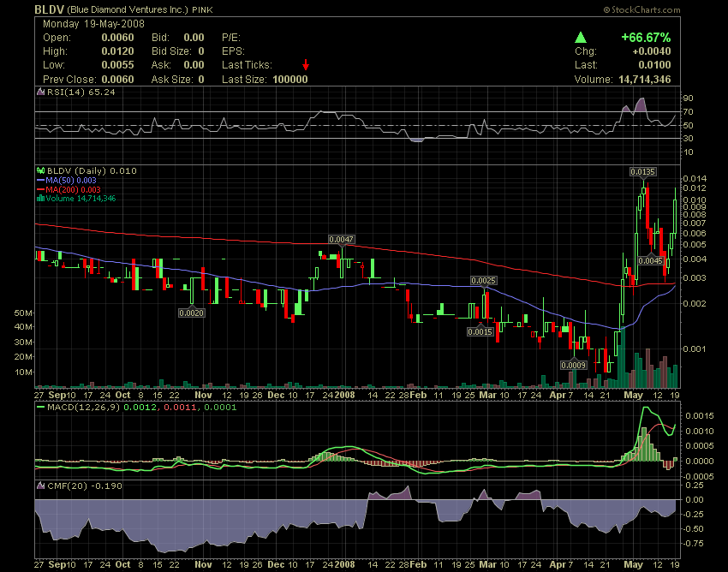The width and height of the screenshot is (728, 572).
Task: Click the 50M volume axis label
Action: tap(23, 313)
